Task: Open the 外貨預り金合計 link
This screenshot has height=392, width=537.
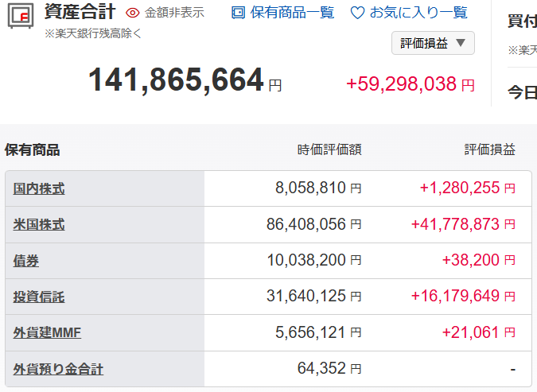Action: 58,369
